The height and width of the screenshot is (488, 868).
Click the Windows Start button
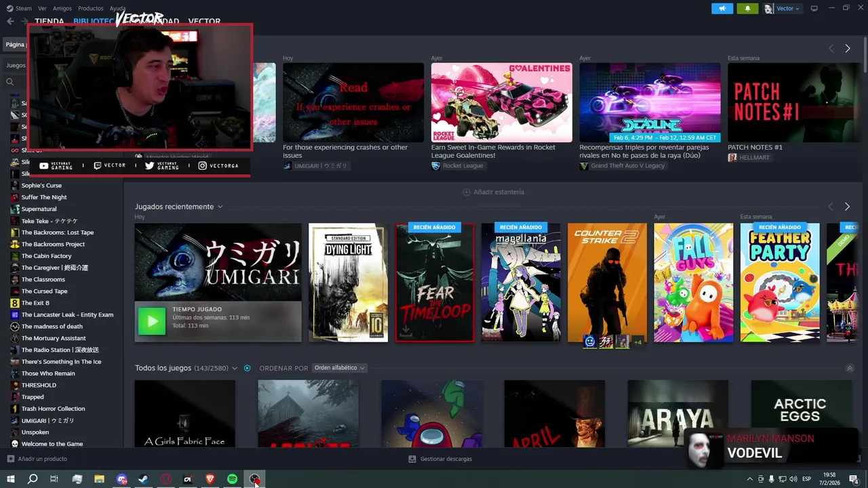[x=11, y=479]
